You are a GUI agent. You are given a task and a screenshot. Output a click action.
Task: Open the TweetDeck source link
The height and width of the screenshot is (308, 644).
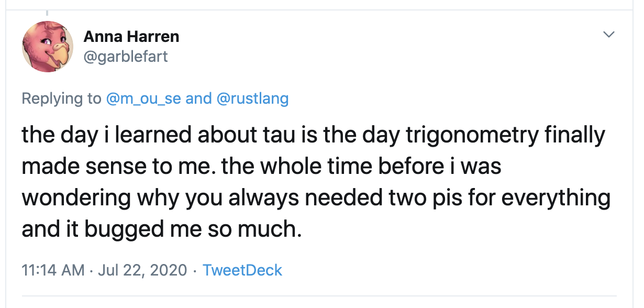pos(242,270)
